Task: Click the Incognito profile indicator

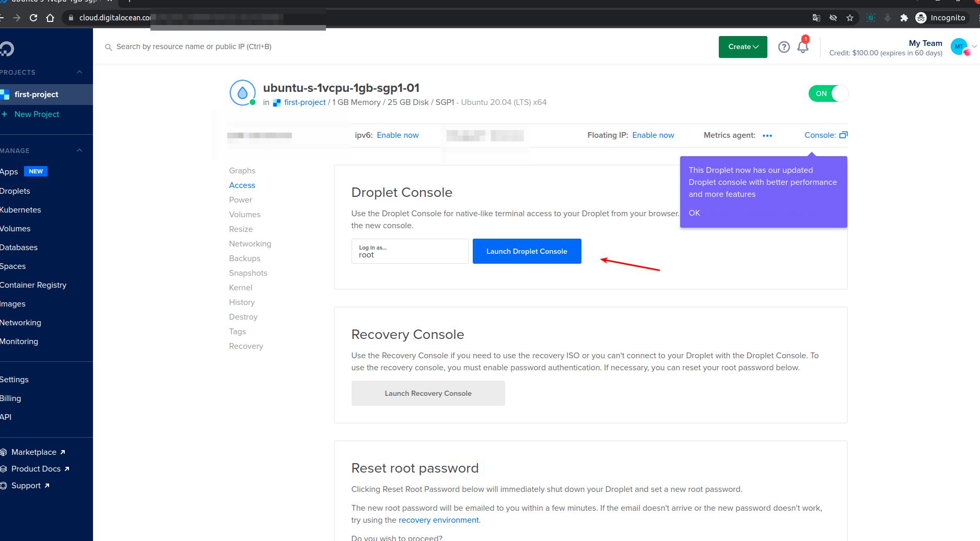Action: coord(941,18)
